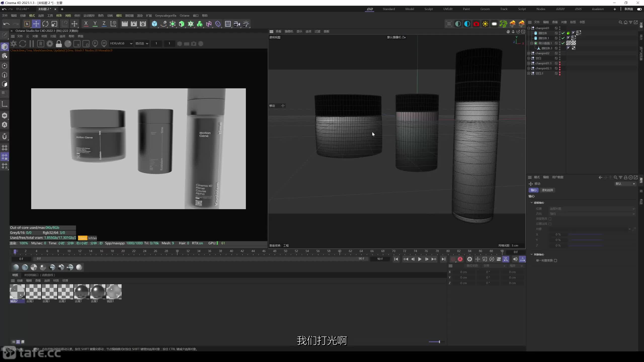The height and width of the screenshot is (362, 644).
Task: Open Octane settings gear icon
Action: point(50,43)
